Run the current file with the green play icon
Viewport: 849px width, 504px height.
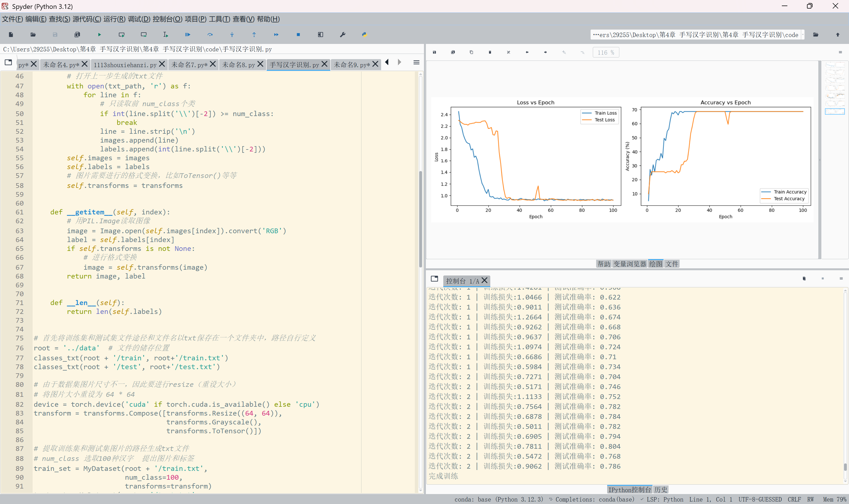(x=99, y=35)
